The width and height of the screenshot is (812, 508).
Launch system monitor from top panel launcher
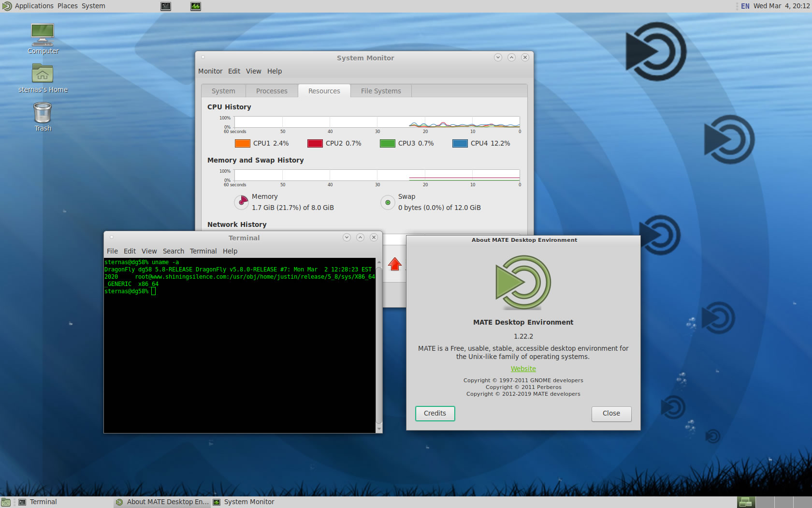point(196,6)
